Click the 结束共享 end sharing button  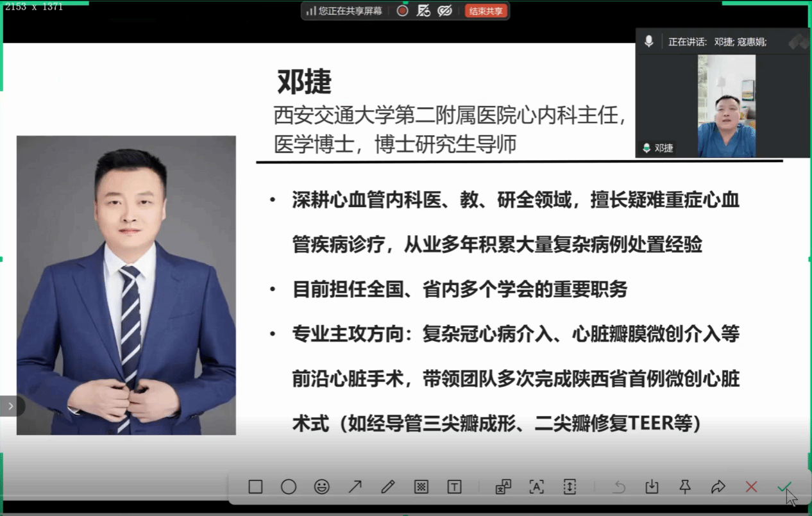(x=486, y=10)
